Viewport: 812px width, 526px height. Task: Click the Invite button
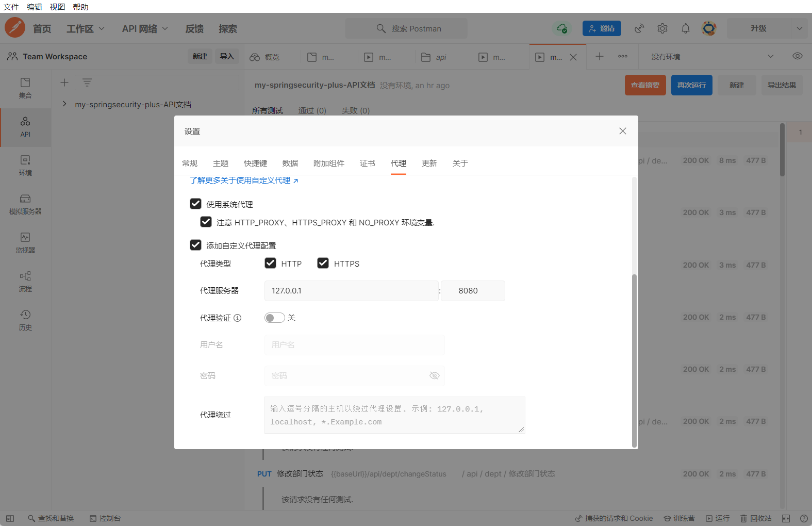[x=602, y=28]
